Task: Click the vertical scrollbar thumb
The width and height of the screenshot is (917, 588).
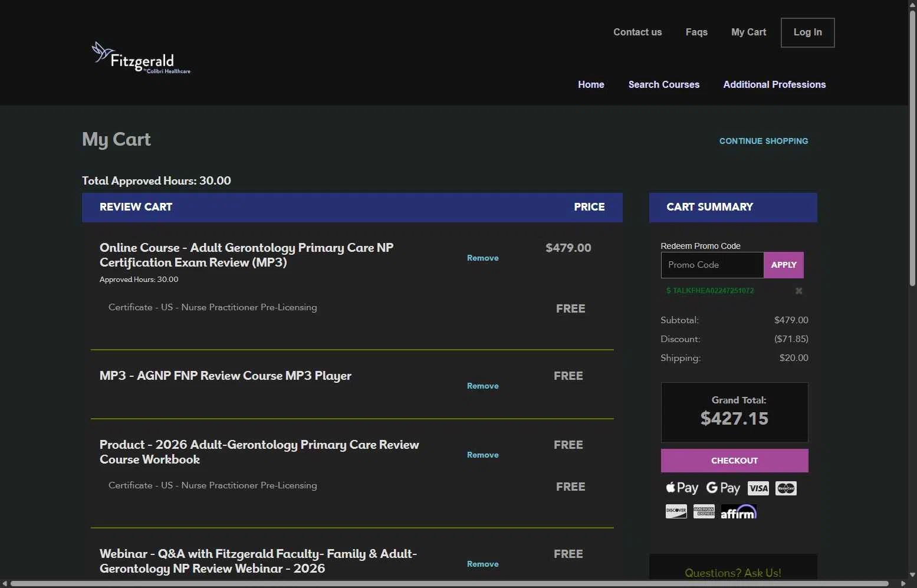Action: [x=912, y=147]
